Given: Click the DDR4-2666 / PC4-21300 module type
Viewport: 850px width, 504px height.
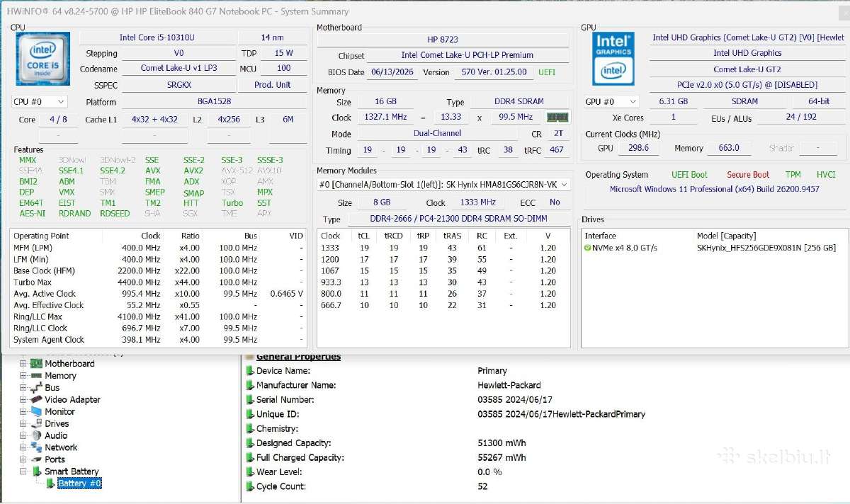Looking at the screenshot, I should click(x=460, y=219).
